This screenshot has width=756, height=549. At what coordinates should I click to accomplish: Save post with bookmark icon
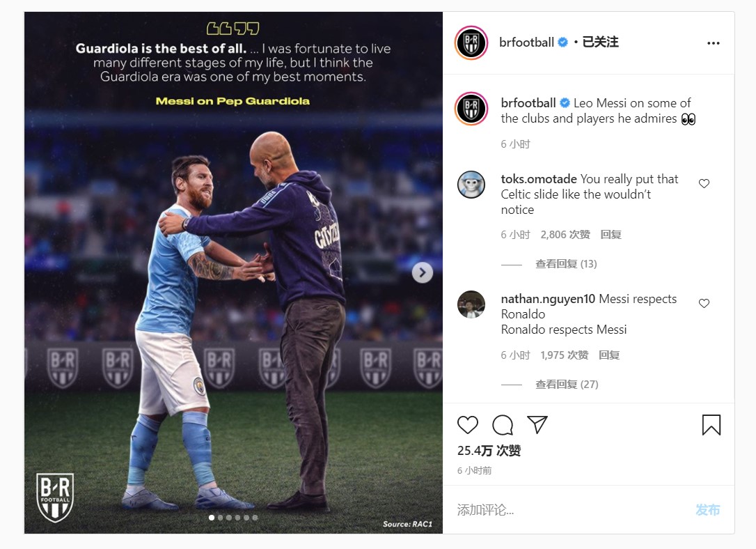click(711, 425)
